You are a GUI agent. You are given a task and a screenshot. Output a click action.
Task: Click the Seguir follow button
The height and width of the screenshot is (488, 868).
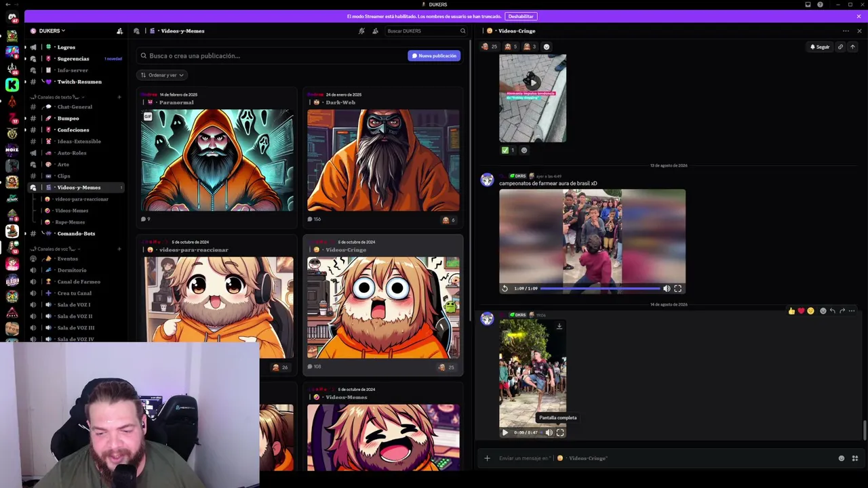coord(820,47)
